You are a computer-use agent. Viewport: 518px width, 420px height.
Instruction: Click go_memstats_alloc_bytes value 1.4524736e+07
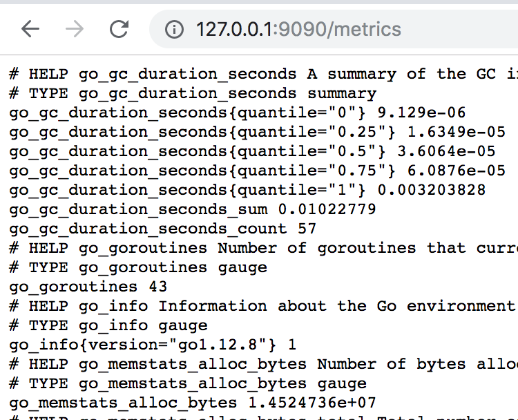312,403
